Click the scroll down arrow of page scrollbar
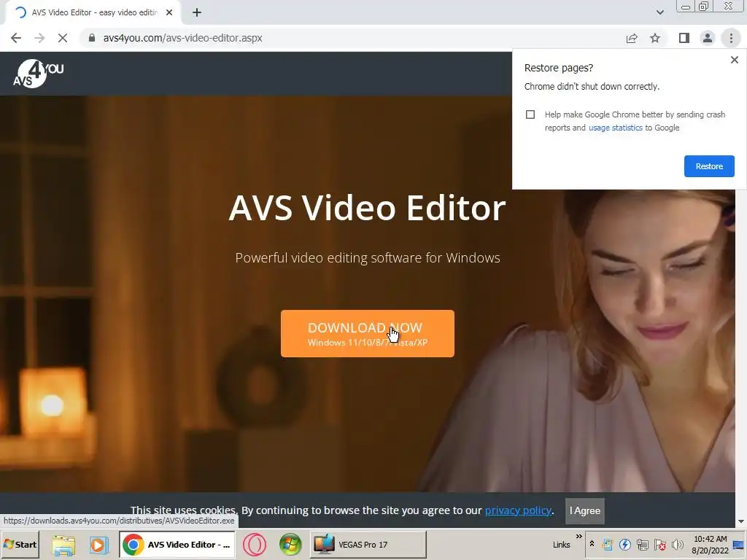 tap(741, 522)
